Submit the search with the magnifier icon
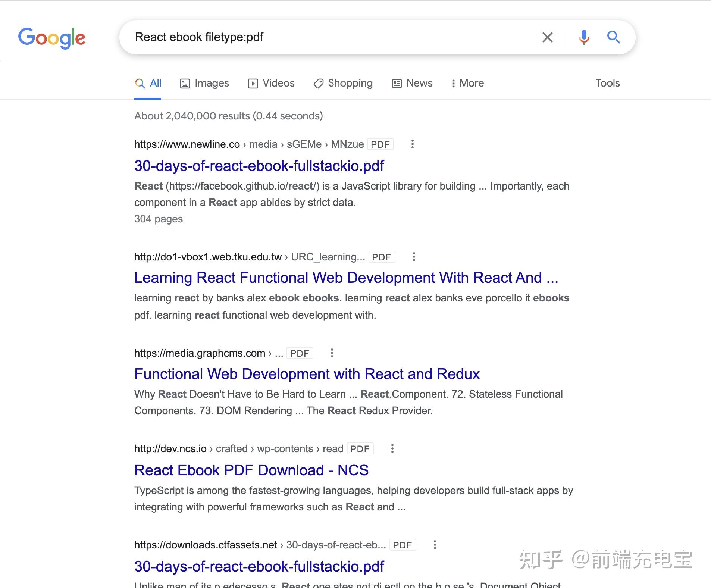This screenshot has width=711, height=588. (x=613, y=37)
